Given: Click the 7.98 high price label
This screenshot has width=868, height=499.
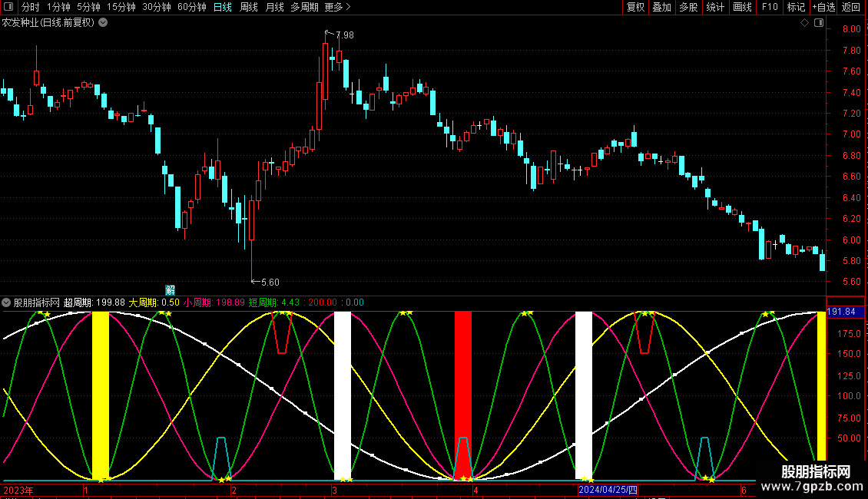Looking at the screenshot, I should [x=344, y=35].
